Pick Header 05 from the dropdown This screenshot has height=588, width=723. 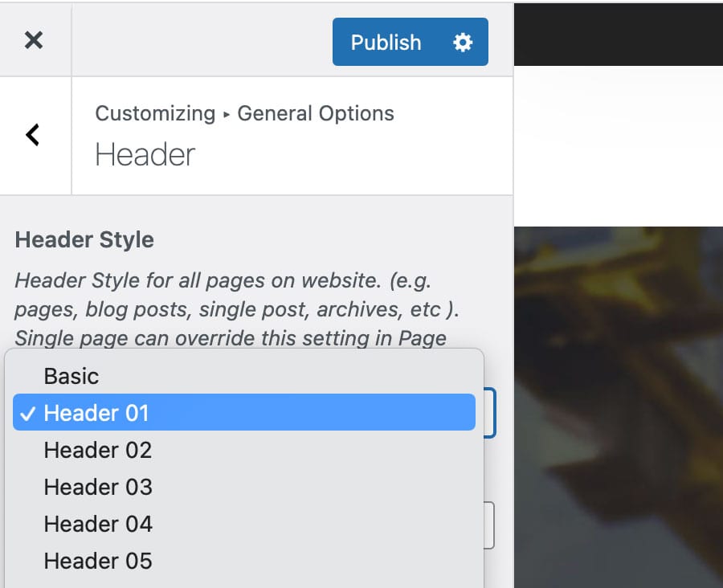pos(97,561)
